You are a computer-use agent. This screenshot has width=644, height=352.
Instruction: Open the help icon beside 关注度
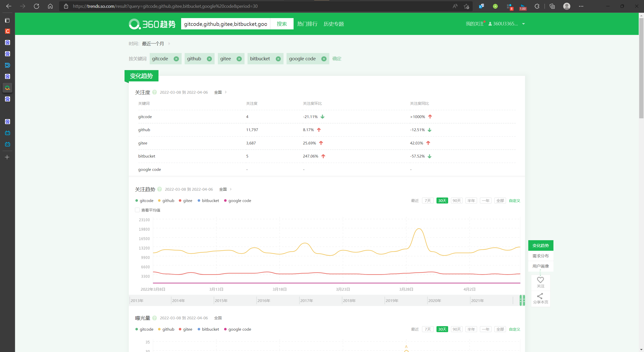(x=154, y=92)
